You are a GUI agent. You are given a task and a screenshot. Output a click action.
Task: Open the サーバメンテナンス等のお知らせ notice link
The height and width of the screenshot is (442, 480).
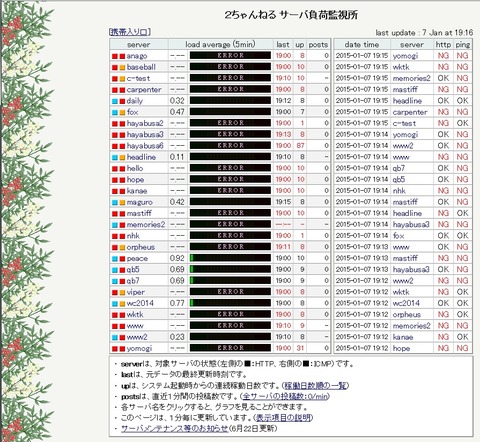pyautogui.click(x=174, y=428)
